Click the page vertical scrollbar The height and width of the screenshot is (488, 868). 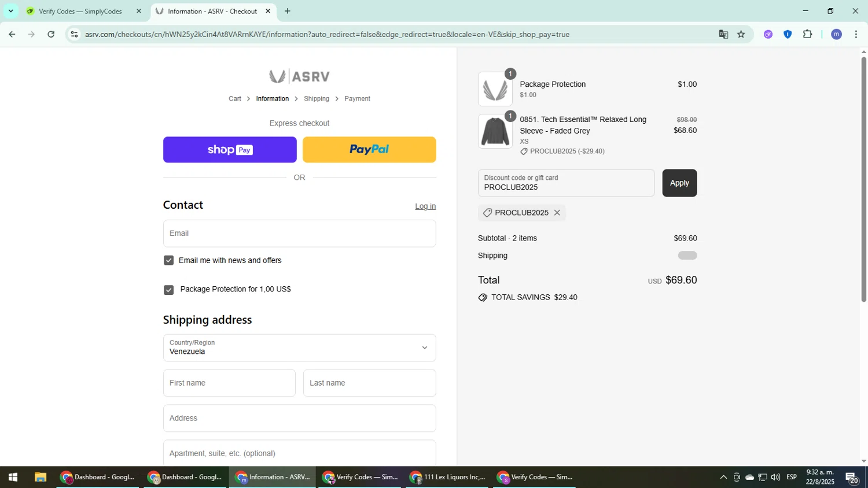863,179
